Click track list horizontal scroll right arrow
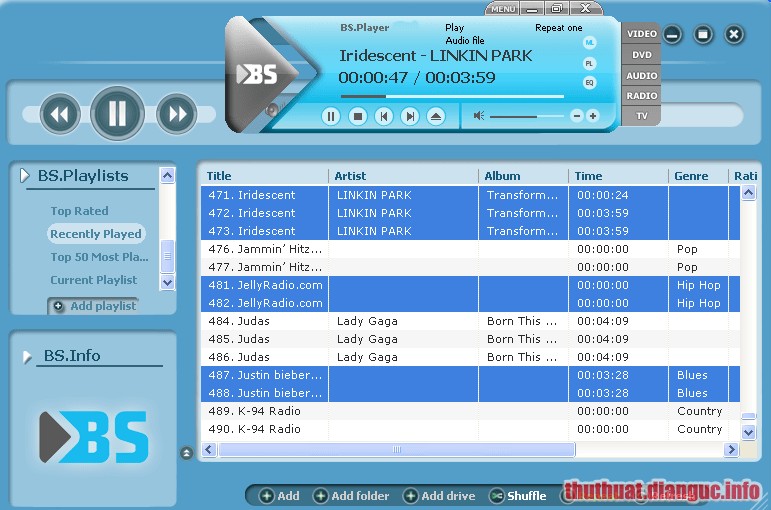The height and width of the screenshot is (510, 771). point(731,449)
